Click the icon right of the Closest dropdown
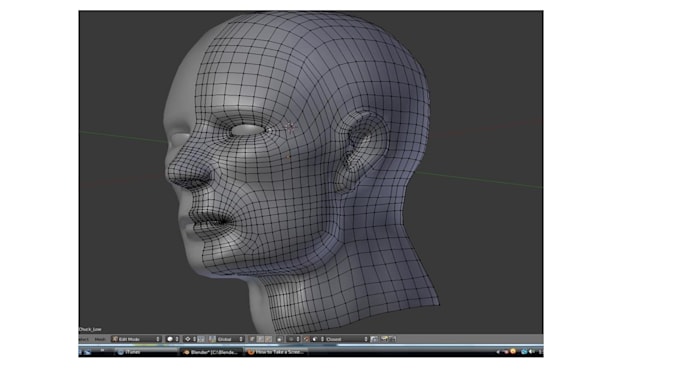Viewport: 680px width, 383px height. pos(374,339)
